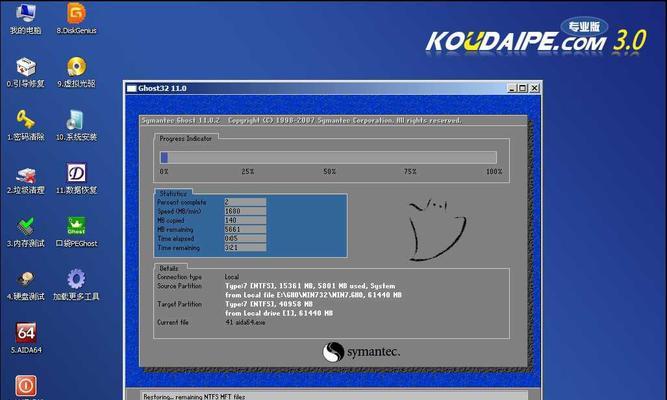Click the Symantec logo in Ghost window
The image size is (667, 400).
tap(361, 352)
